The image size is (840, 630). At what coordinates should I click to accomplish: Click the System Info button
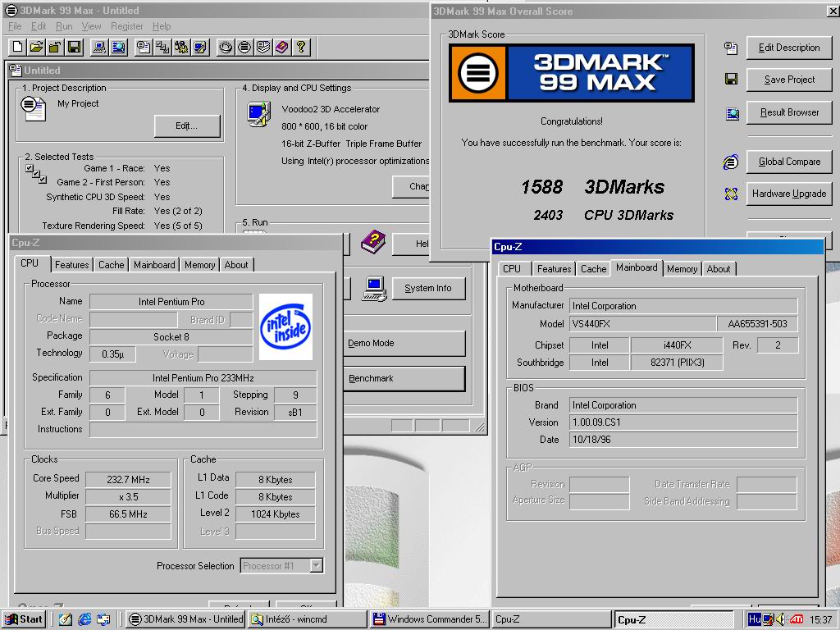click(428, 288)
